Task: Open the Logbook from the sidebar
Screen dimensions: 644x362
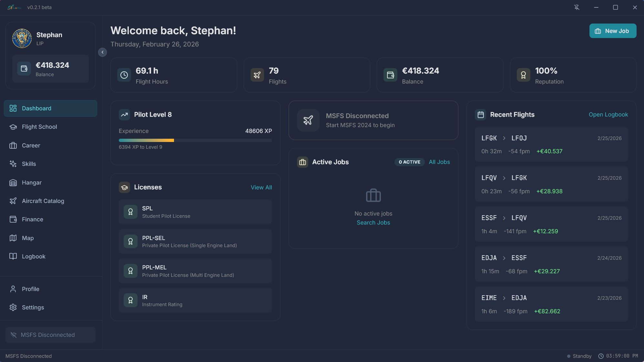Action: (33, 256)
